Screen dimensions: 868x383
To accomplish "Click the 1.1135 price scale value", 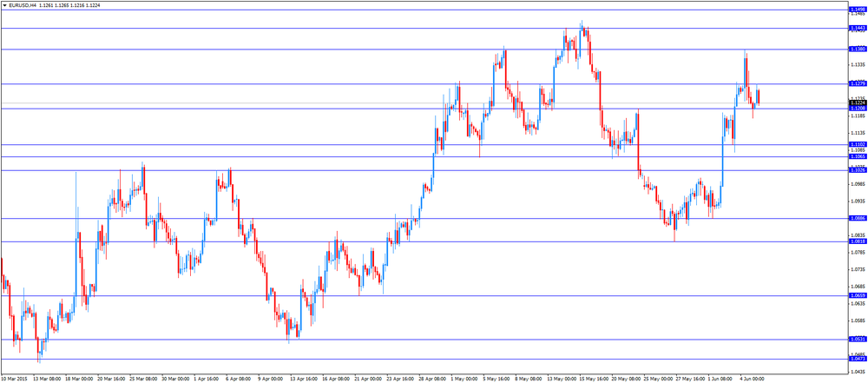I will pos(857,133).
